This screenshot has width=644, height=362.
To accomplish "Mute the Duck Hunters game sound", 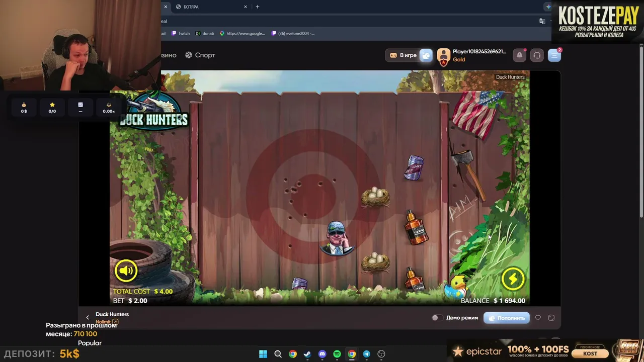I will [x=126, y=270].
